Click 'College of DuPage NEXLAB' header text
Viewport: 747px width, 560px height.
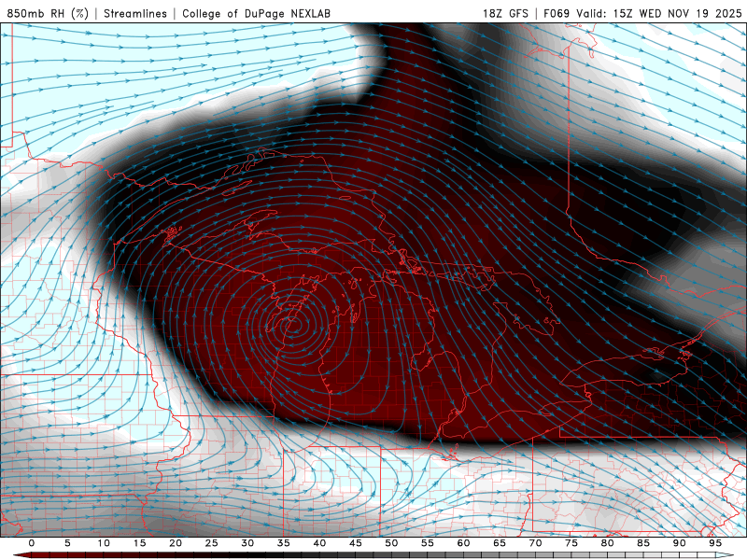click(x=256, y=13)
